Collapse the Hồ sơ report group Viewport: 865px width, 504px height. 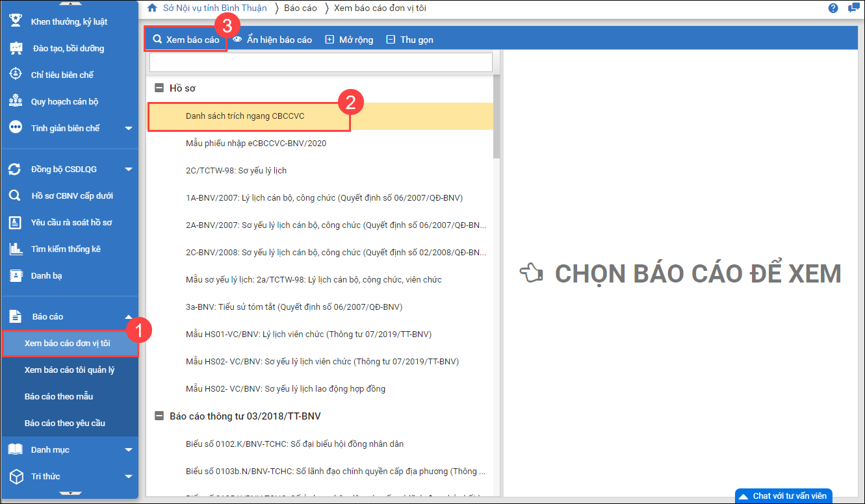click(x=159, y=88)
